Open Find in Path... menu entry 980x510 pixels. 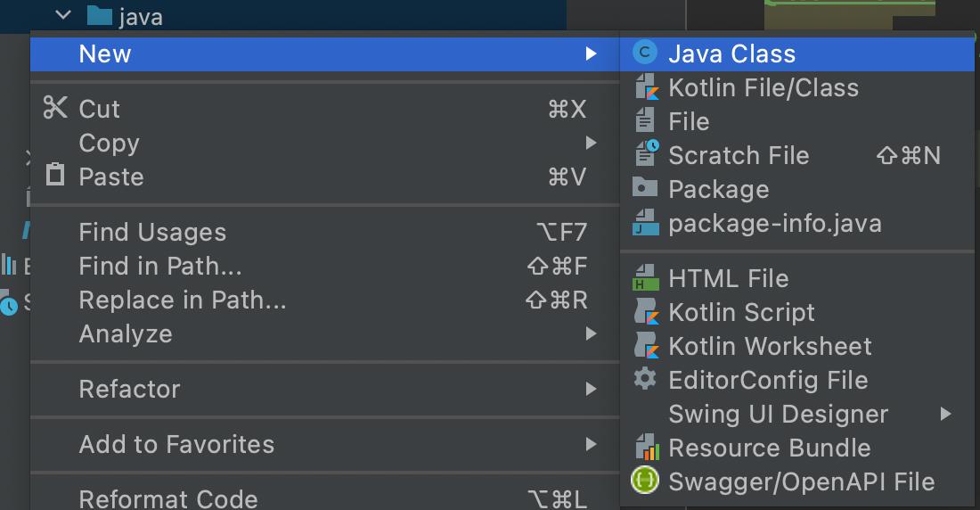(x=325, y=266)
